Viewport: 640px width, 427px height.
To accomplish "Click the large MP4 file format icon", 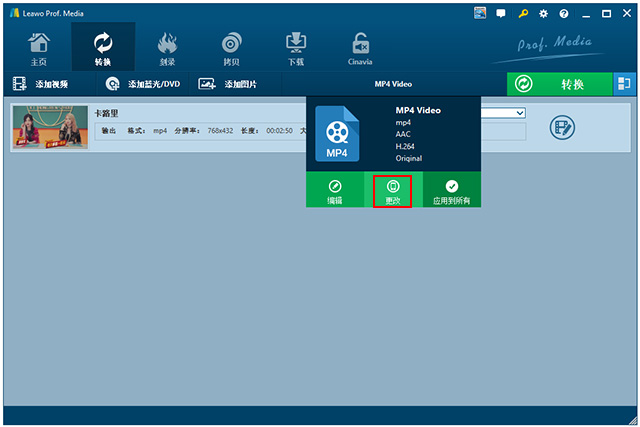I will [x=337, y=133].
